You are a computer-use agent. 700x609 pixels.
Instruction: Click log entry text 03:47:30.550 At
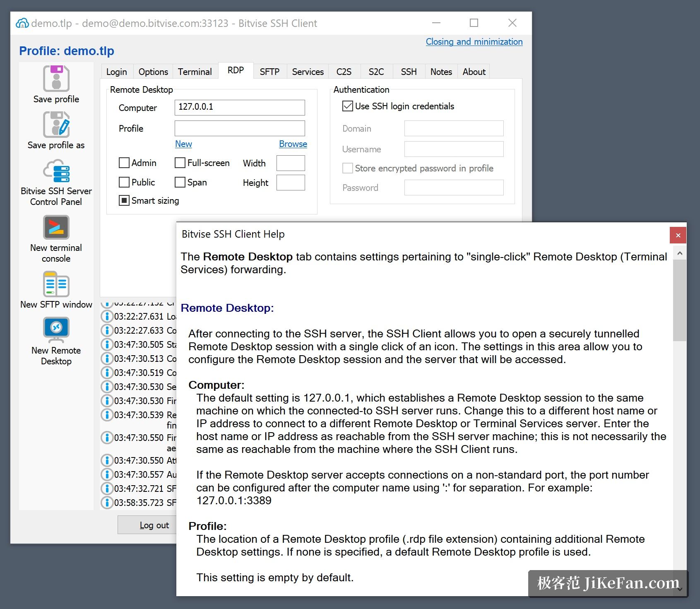(145, 460)
